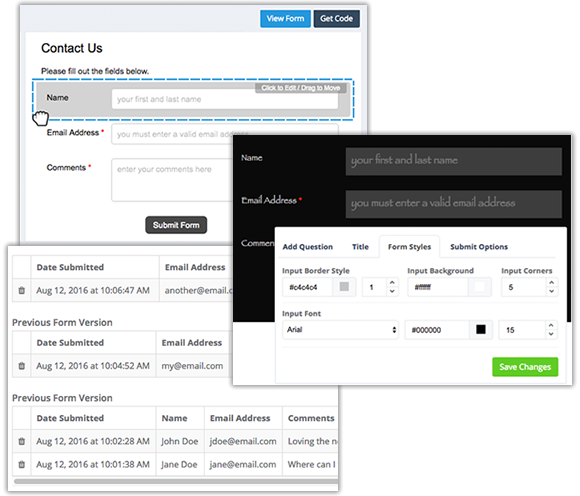
Task: Click trash icon for my@email.com submission
Action: click(x=21, y=366)
